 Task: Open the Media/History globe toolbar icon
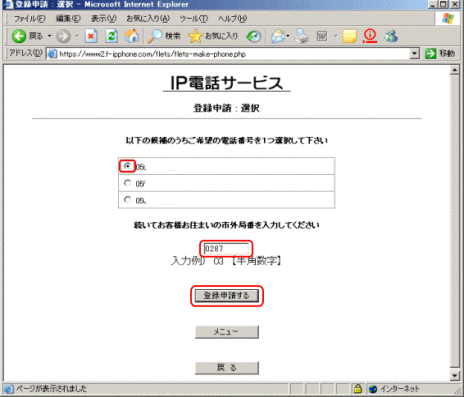(x=254, y=36)
